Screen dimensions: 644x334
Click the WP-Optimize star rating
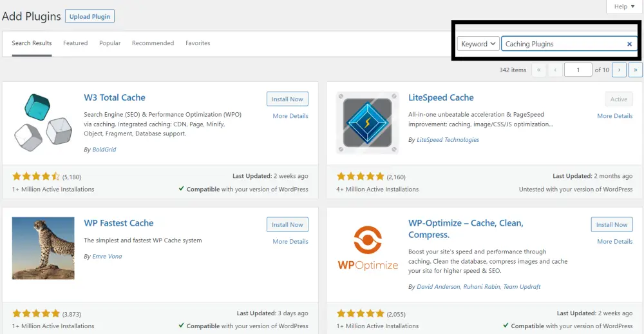(361, 314)
